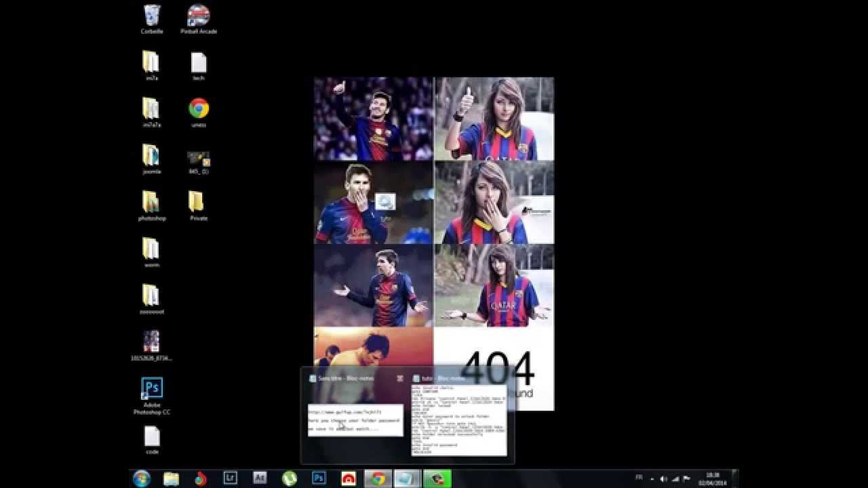Launch the Pinball Arcade desktop shortcut

pos(198,19)
